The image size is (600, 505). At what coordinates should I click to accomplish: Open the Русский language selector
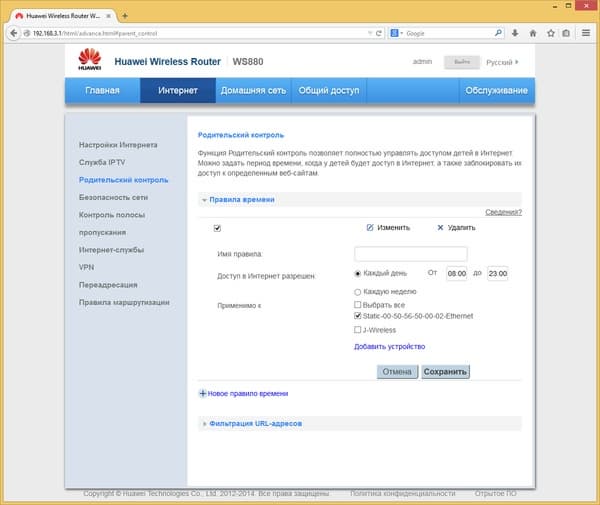pyautogui.click(x=502, y=62)
